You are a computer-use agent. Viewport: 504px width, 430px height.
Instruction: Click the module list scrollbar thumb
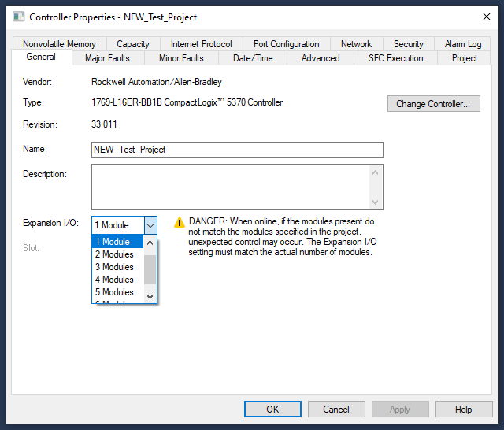coord(150,269)
